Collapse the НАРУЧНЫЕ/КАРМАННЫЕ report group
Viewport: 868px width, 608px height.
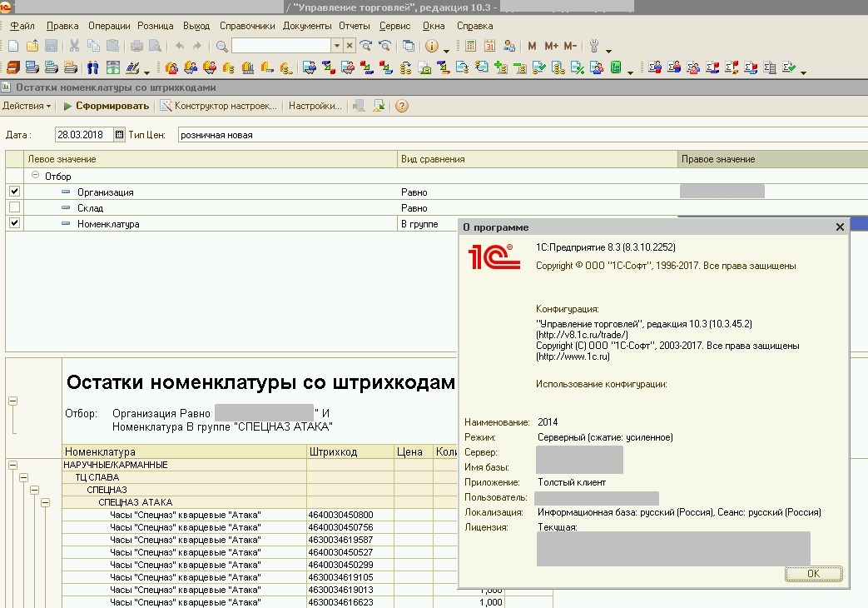(12, 465)
